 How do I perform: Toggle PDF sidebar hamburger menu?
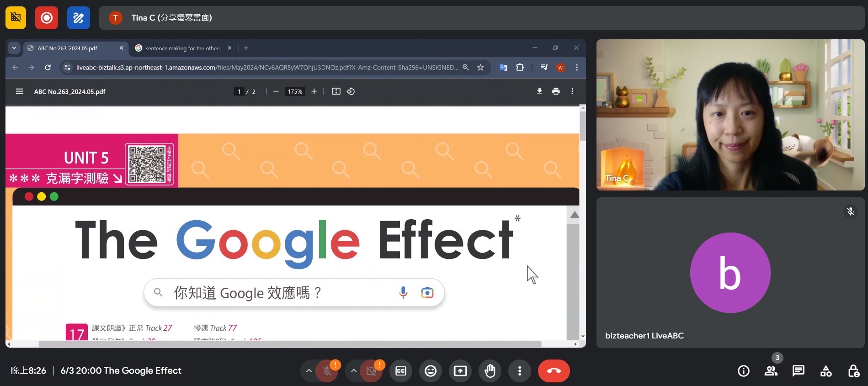pyautogui.click(x=20, y=91)
